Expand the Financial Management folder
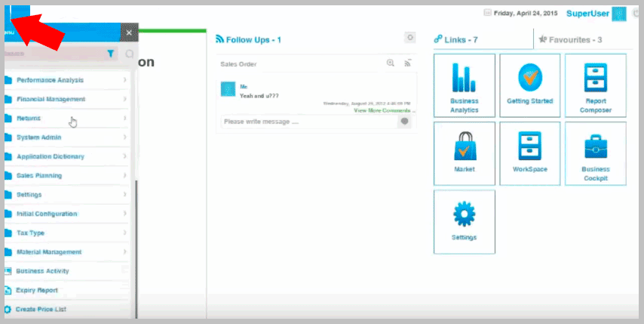This screenshot has height=324, width=644. coord(51,99)
